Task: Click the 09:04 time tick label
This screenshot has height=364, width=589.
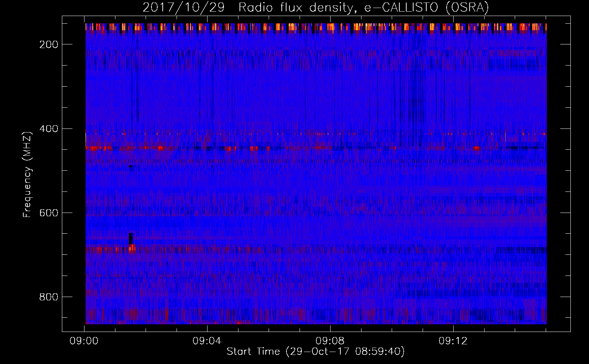Action: [x=207, y=341]
